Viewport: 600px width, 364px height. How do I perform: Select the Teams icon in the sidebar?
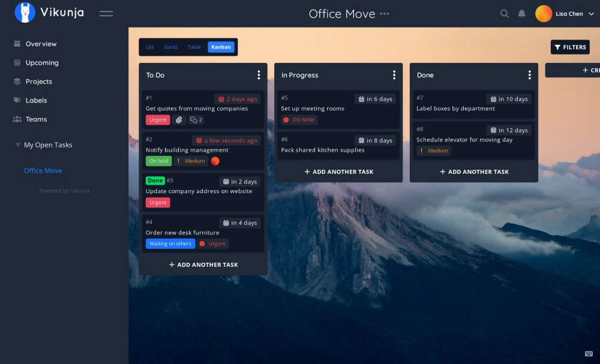tap(17, 119)
